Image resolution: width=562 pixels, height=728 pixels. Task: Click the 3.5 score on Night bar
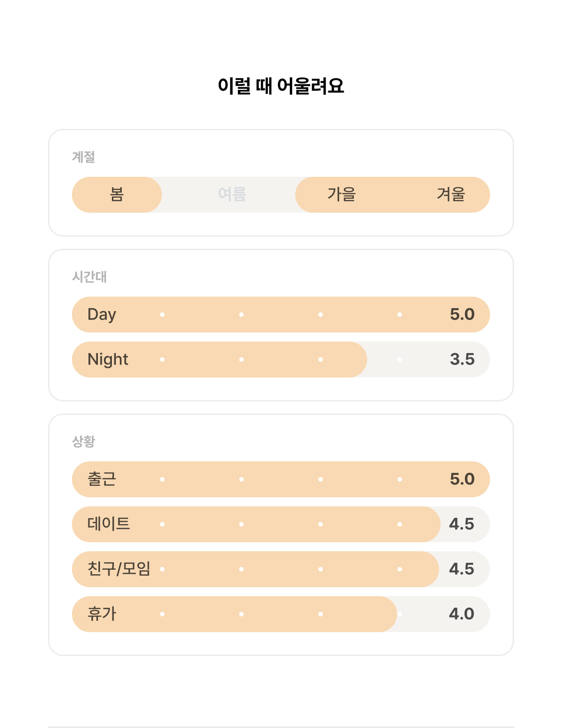pos(462,360)
